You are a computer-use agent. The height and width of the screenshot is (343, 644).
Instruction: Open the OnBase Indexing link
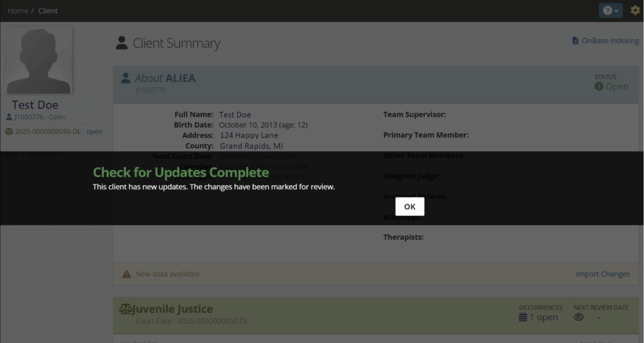605,41
